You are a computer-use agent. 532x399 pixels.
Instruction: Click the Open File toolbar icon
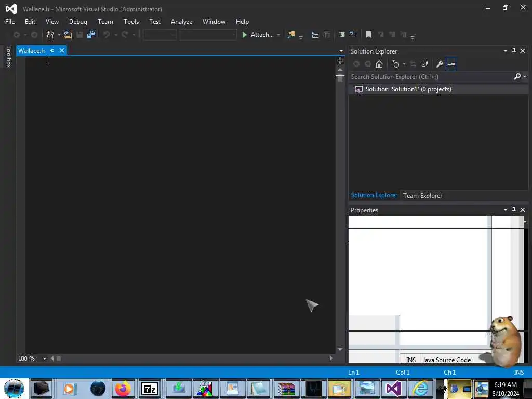[x=68, y=35]
